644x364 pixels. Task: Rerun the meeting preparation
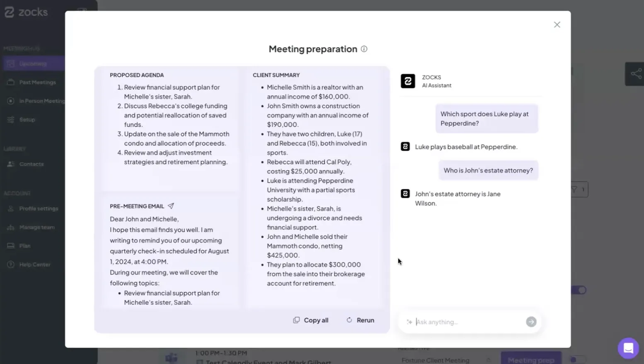click(360, 320)
